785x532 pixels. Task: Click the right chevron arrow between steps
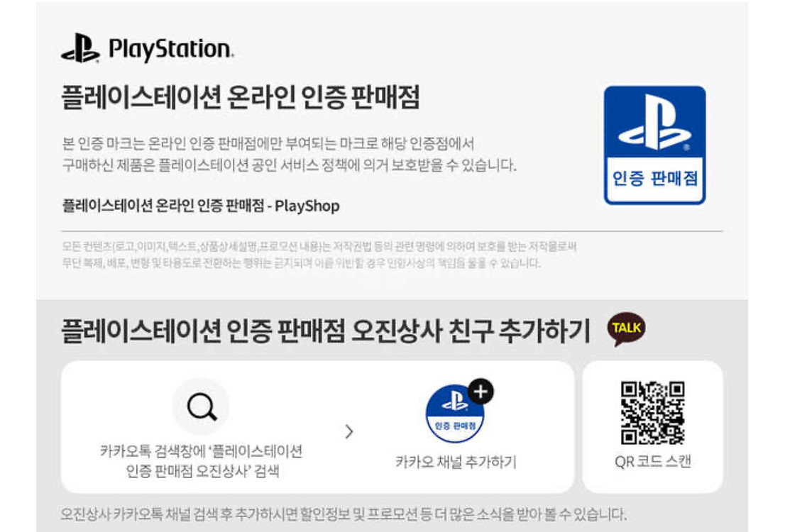click(x=349, y=431)
